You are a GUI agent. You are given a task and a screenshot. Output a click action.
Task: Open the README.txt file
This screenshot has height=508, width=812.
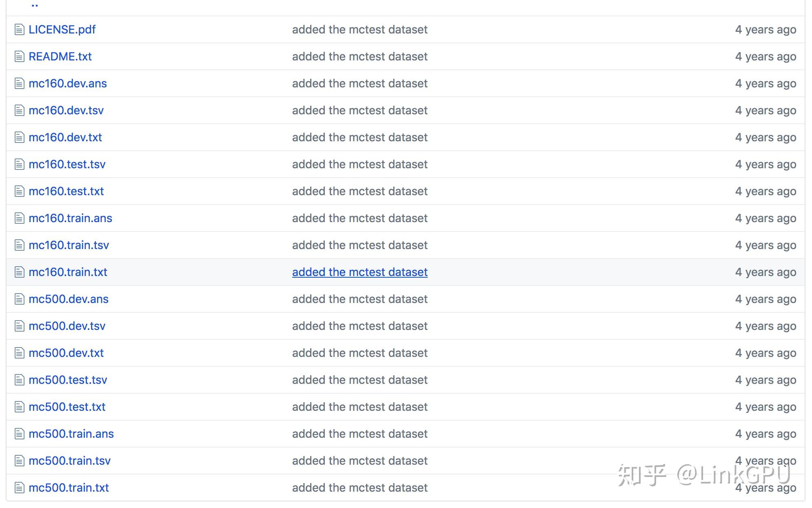[x=60, y=56]
